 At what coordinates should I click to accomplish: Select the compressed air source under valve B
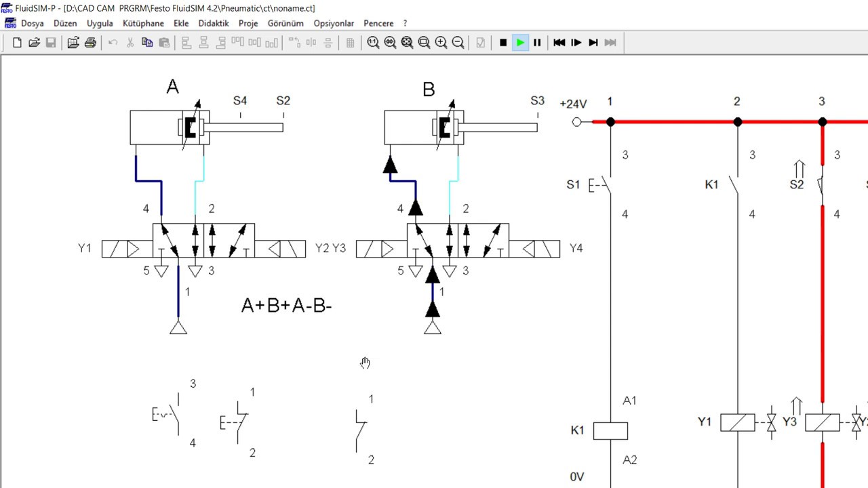pyautogui.click(x=433, y=328)
